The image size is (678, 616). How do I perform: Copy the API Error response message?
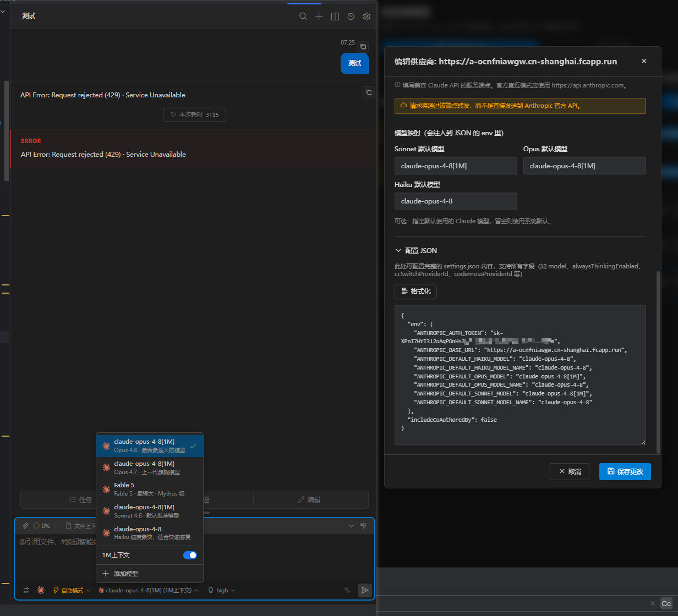tap(368, 92)
